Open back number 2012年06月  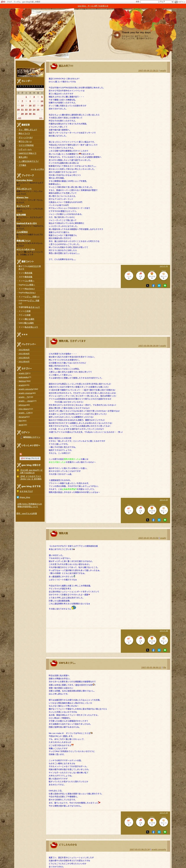(x=24, y=350)
